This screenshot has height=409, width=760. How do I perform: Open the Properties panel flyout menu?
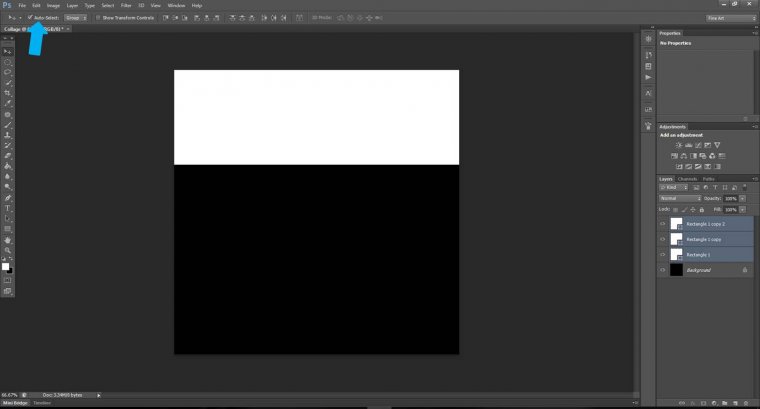755,33
